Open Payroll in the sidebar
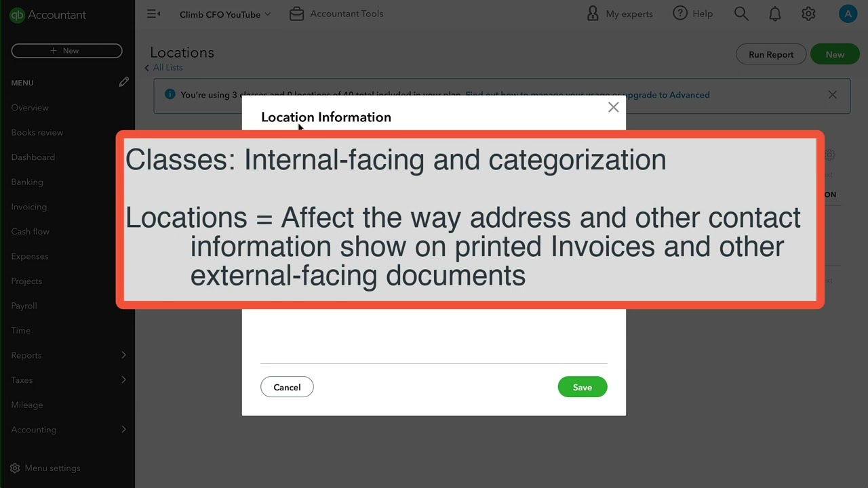 pyautogui.click(x=24, y=306)
